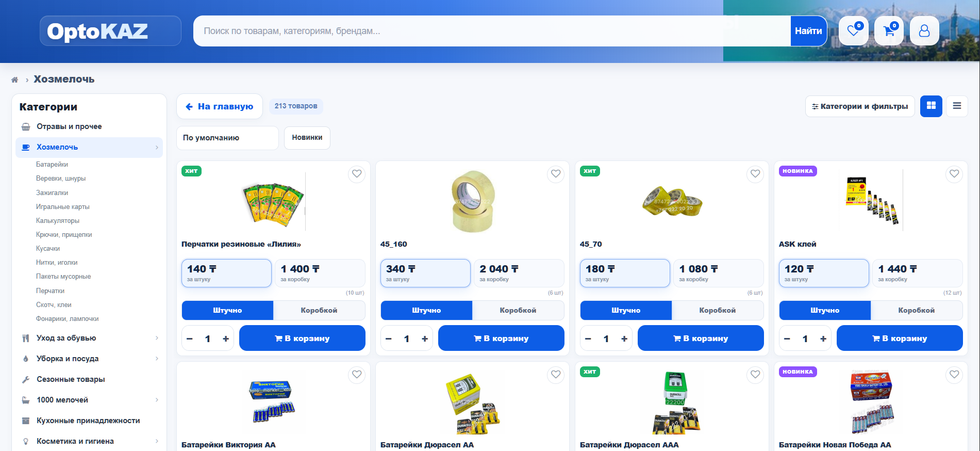Image resolution: width=980 pixels, height=451 pixels.
Task: Open the Игральные карты subcategory
Action: tap(63, 207)
